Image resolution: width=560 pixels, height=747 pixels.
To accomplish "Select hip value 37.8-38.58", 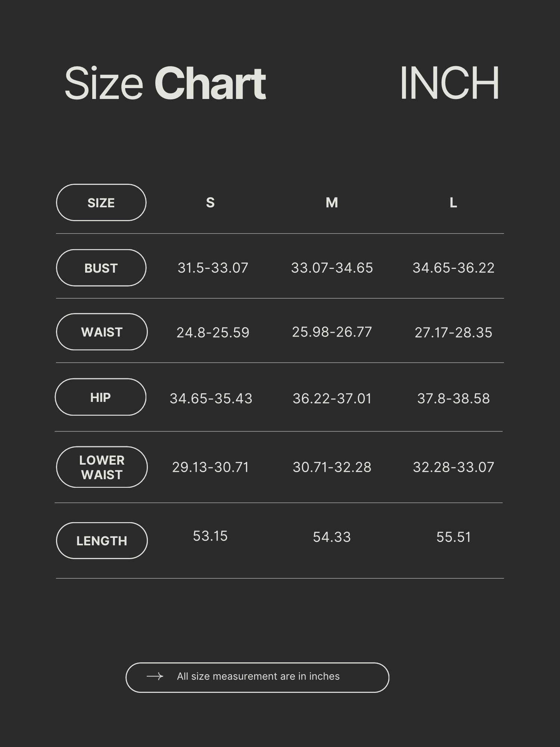I will click(453, 399).
